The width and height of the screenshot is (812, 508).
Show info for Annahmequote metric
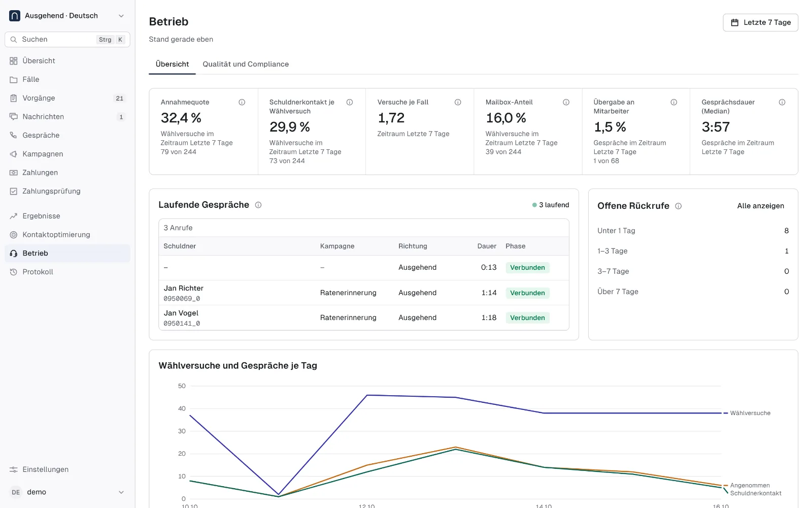pyautogui.click(x=242, y=102)
